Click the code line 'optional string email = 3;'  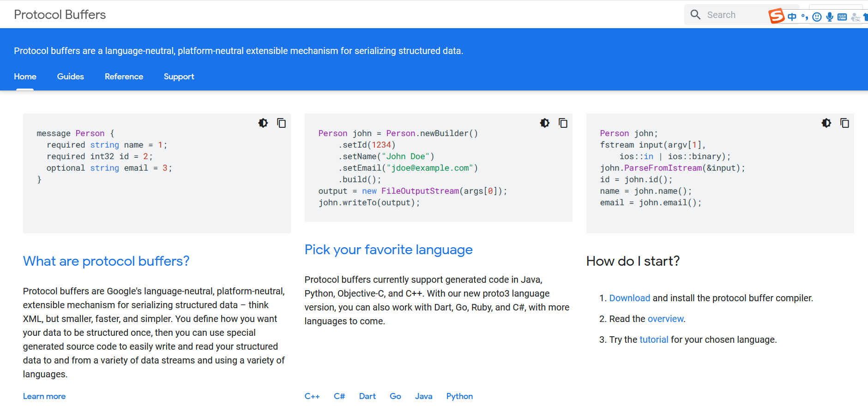pos(109,168)
